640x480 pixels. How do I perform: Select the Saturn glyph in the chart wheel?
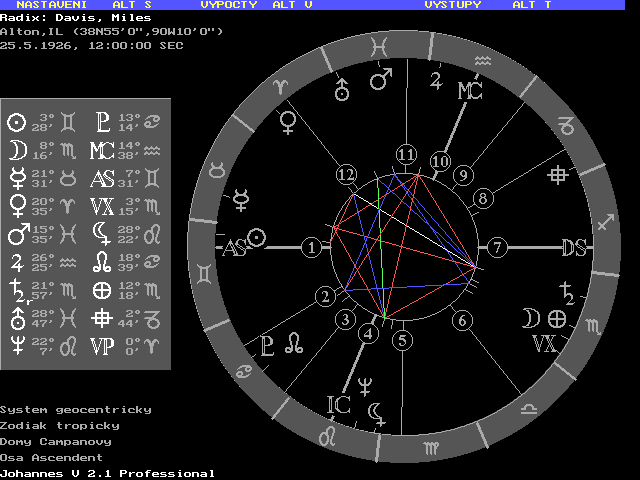click(x=567, y=293)
